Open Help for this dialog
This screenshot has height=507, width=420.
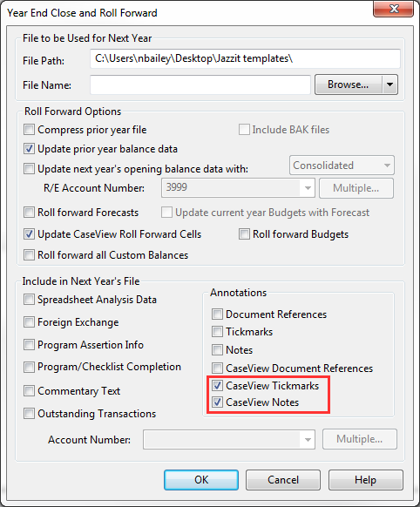click(366, 480)
